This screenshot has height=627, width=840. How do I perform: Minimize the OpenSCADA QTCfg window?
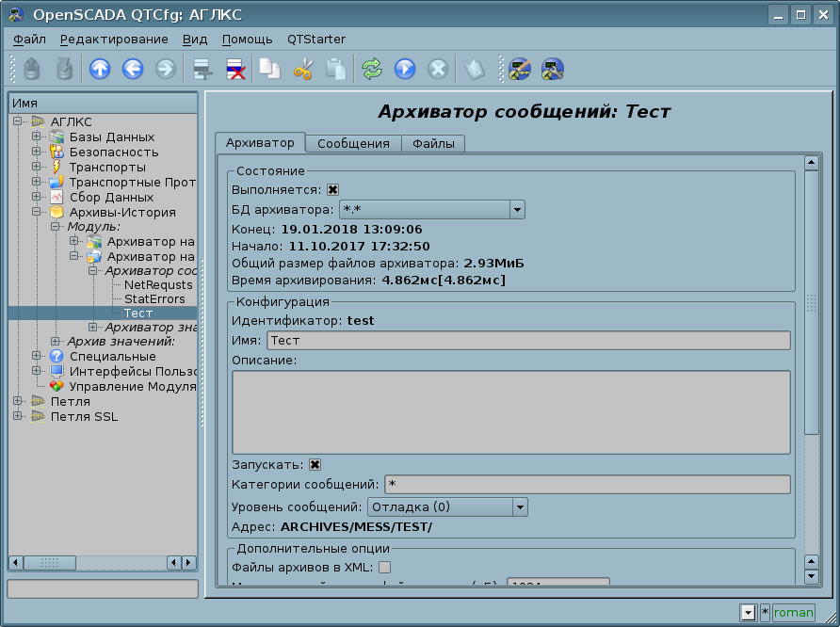[779, 15]
